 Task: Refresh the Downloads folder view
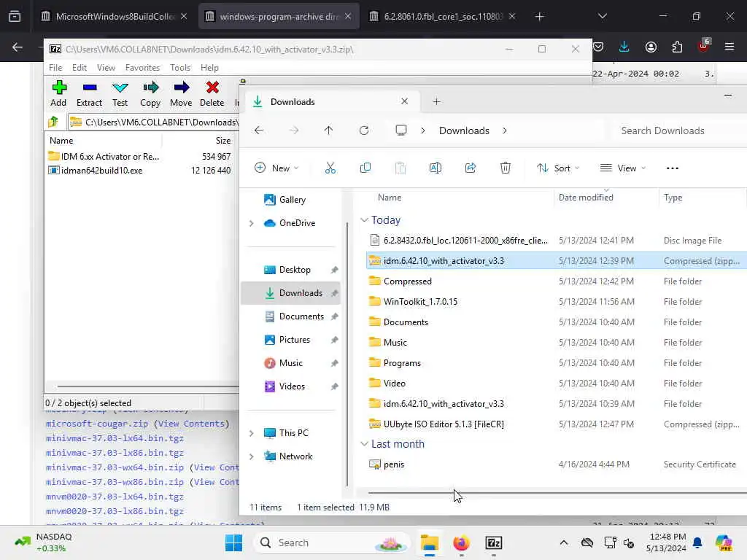(x=364, y=131)
